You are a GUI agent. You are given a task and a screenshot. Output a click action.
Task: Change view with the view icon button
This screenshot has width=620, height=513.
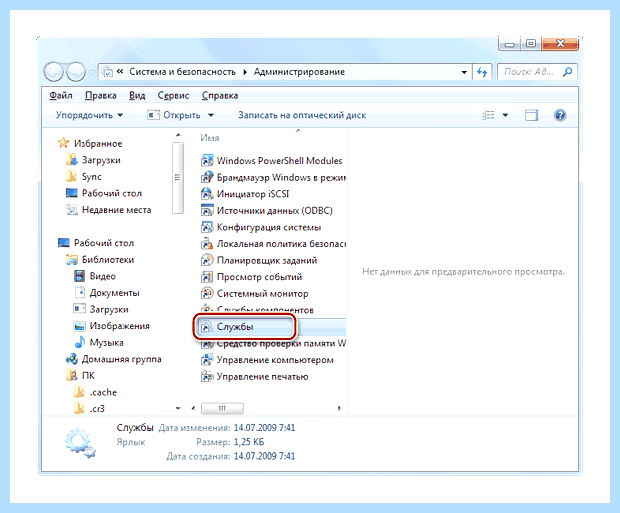488,115
